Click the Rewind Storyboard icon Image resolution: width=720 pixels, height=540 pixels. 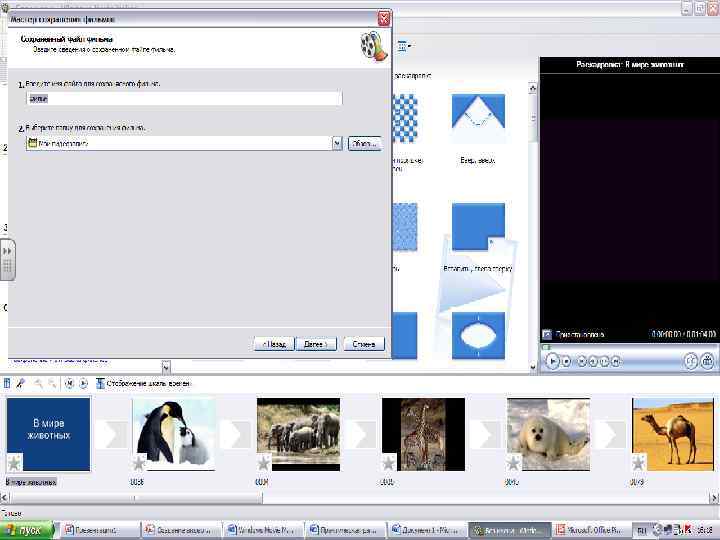pos(69,383)
